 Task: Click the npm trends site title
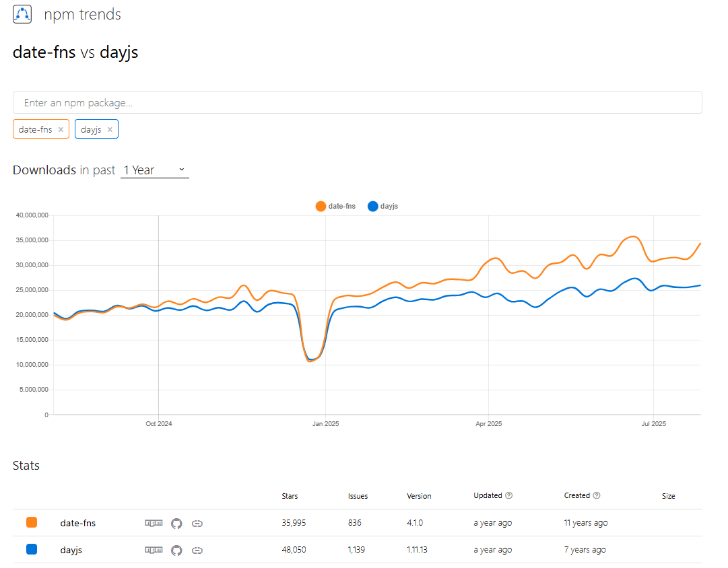pyautogui.click(x=82, y=15)
